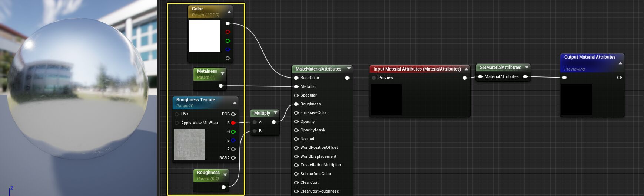644x196 pixels.
Task: Select the Output Material Attributes node title
Action: point(590,57)
